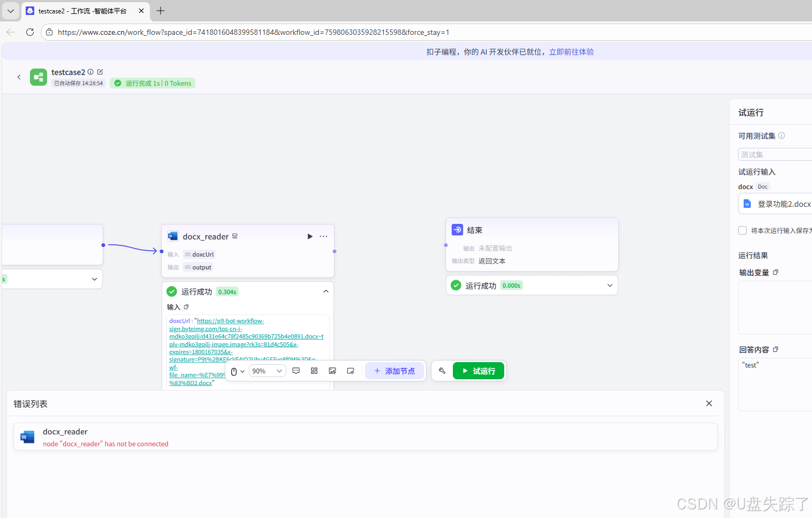Click the 0.000s run time badge

[x=511, y=286]
